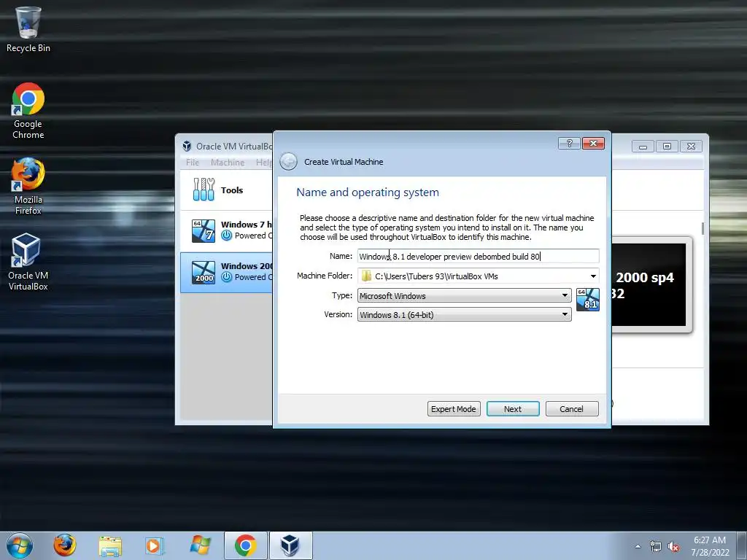Open the Windows Start orb

20,545
